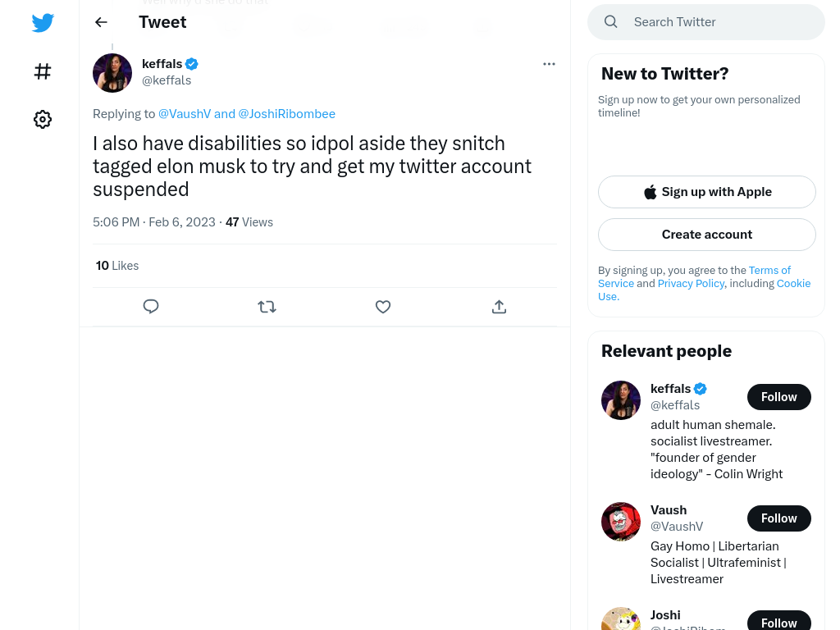Viewport: 840px width, 630px height.
Task: Open the tweet's three-dot more menu
Action: (549, 64)
